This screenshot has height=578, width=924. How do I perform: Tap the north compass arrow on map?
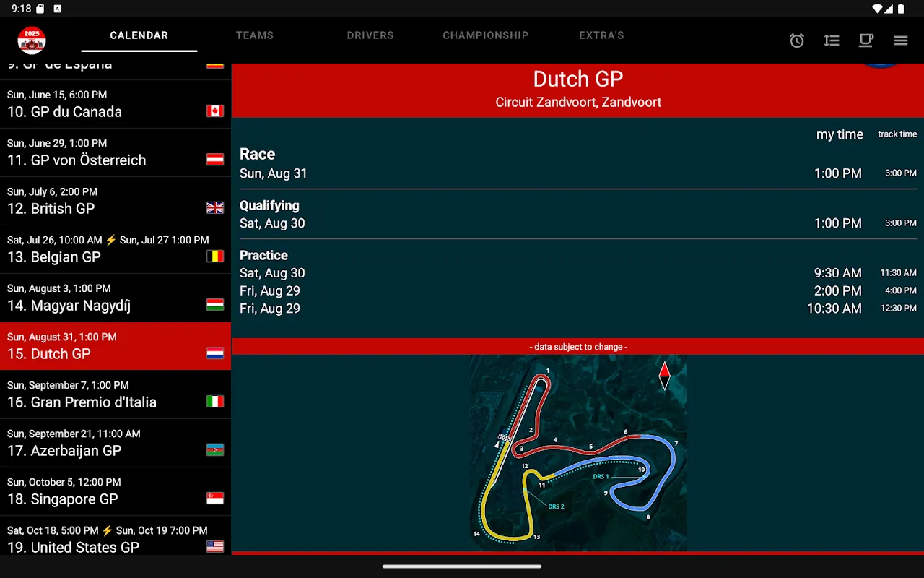click(664, 376)
